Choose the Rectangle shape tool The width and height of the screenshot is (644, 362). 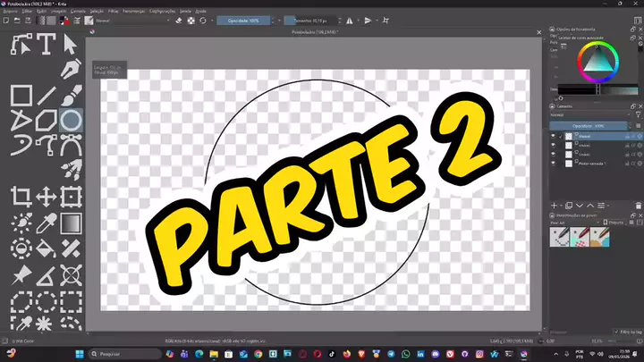tap(21, 96)
